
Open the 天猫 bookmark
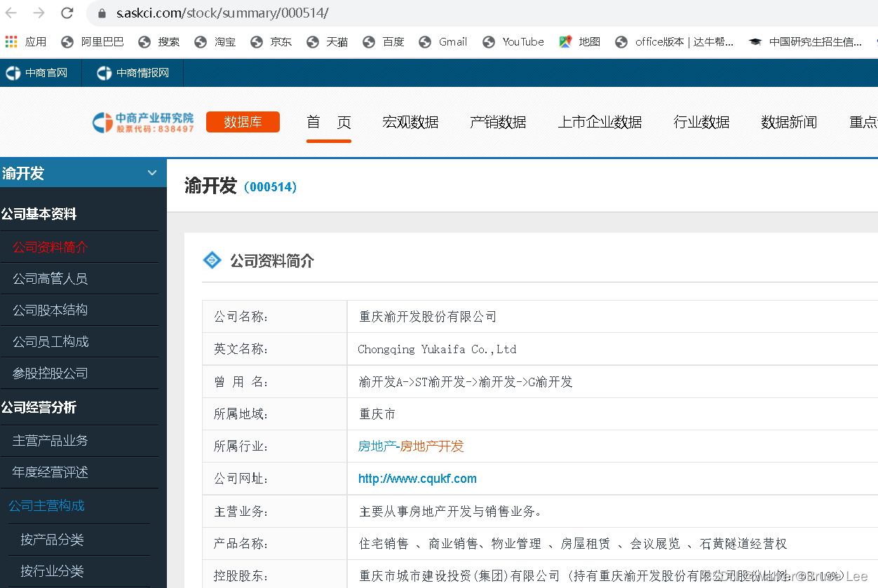(x=327, y=42)
